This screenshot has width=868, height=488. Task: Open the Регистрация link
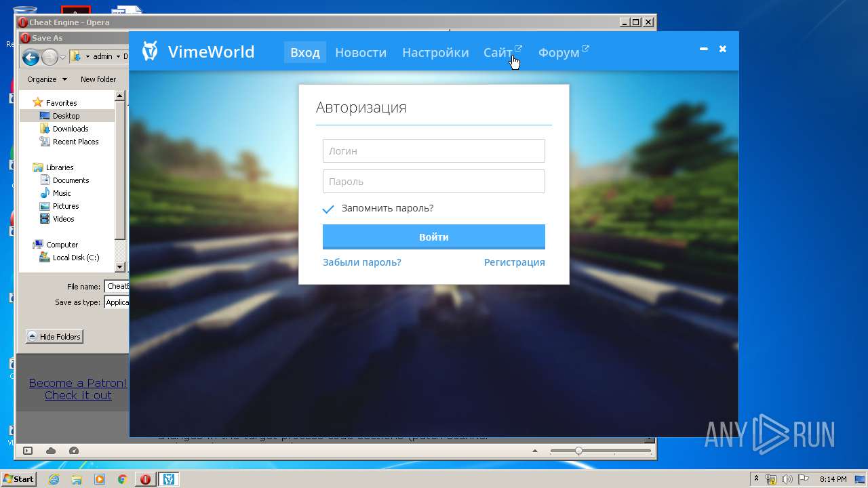(515, 262)
